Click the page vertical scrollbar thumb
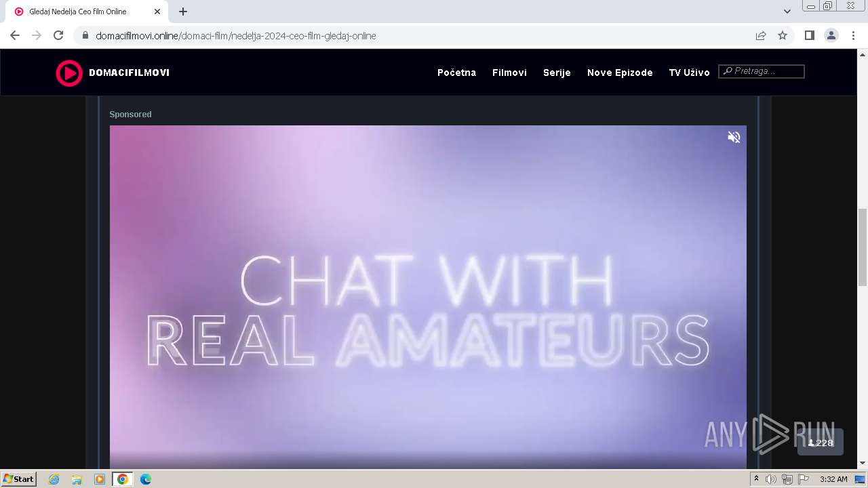 [x=863, y=247]
